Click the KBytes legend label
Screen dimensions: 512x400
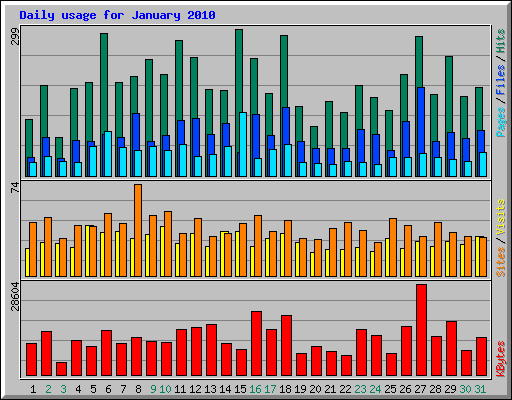(x=501, y=359)
